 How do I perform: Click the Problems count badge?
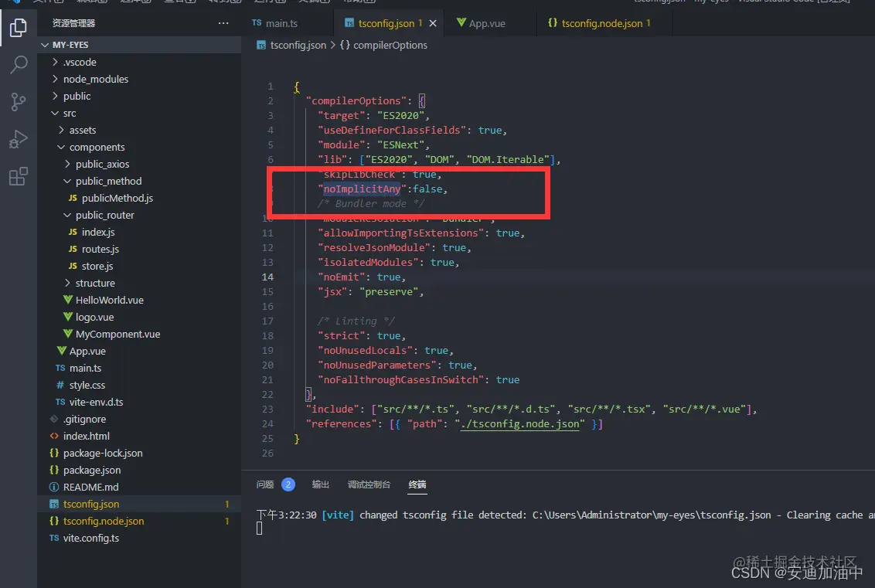tap(287, 484)
